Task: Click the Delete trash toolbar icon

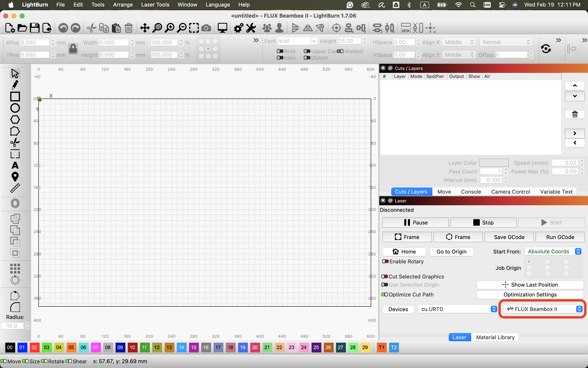Action: coord(129,28)
